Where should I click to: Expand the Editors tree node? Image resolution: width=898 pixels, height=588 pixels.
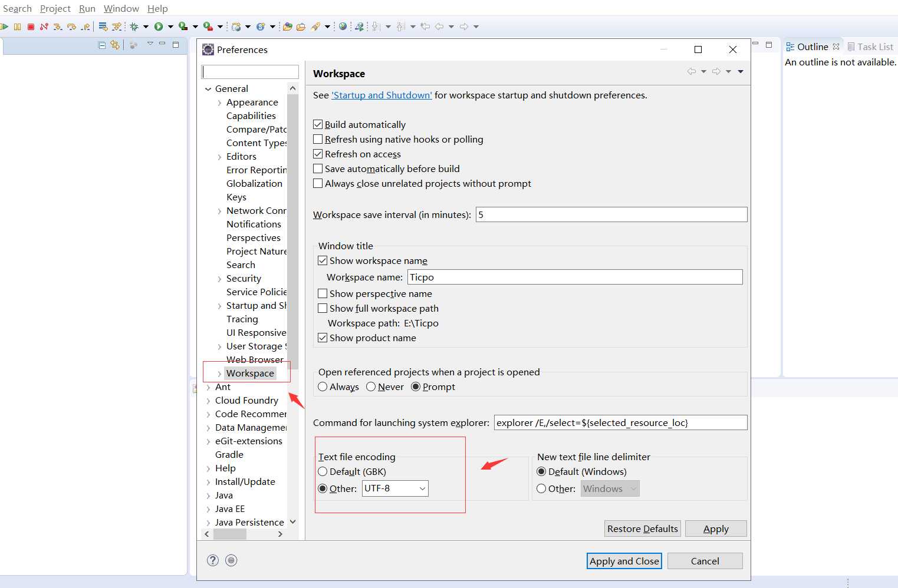[x=219, y=157]
